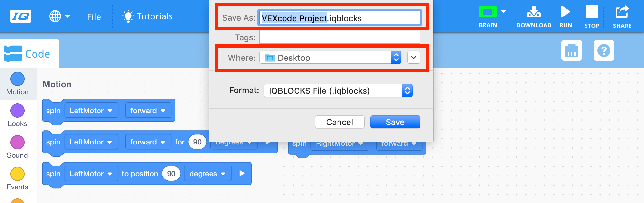The height and width of the screenshot is (203, 644).
Task: Expand the Where Desktop location dropdown
Action: 330,58
